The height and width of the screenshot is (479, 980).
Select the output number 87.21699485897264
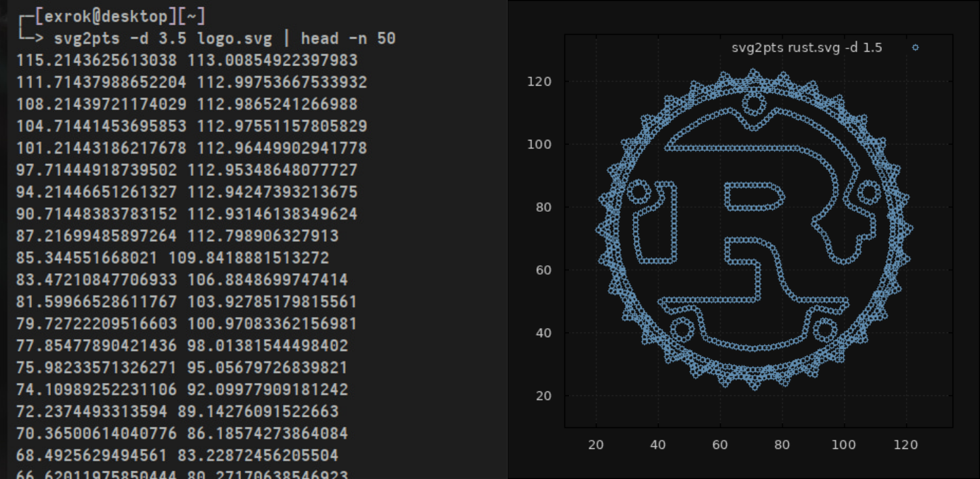tap(96, 236)
